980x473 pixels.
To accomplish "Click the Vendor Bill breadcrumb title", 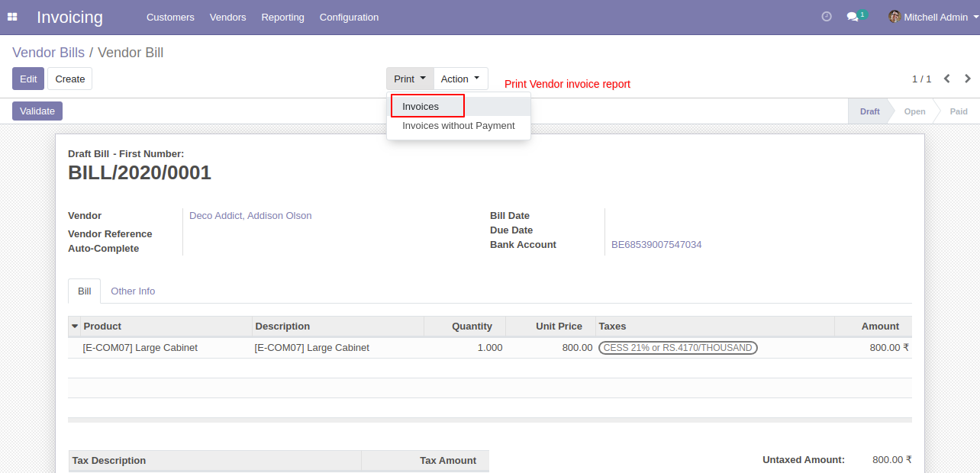I will [x=131, y=53].
